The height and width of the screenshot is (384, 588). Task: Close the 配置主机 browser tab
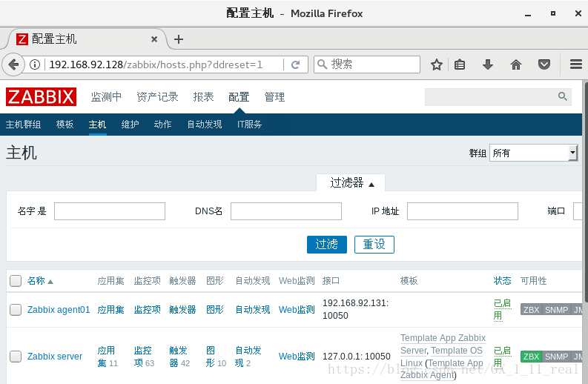tap(153, 39)
